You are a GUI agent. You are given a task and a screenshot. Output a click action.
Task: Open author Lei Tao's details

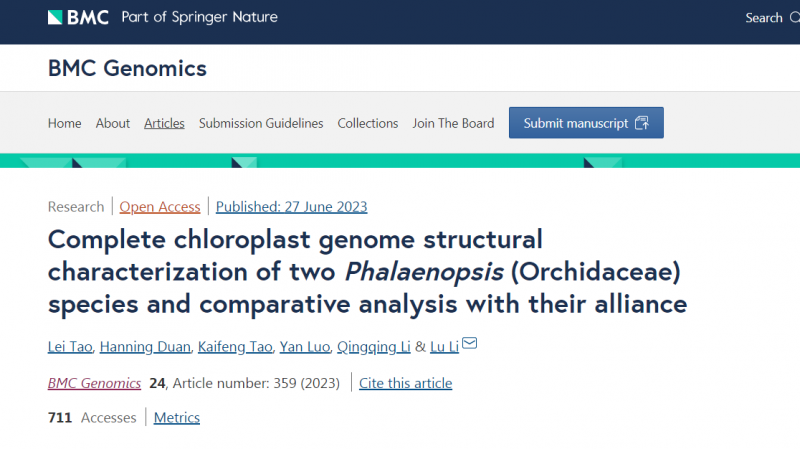click(69, 345)
